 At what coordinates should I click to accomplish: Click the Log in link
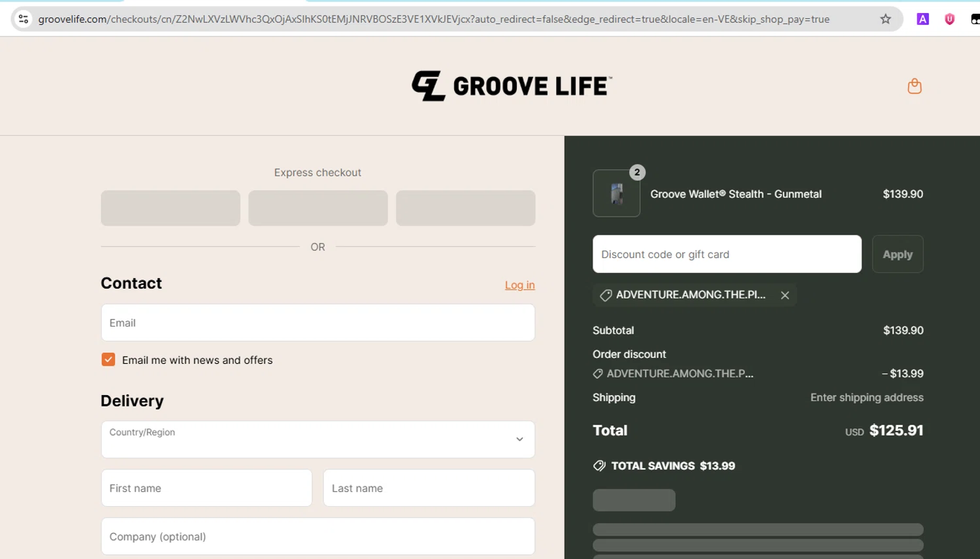(519, 285)
